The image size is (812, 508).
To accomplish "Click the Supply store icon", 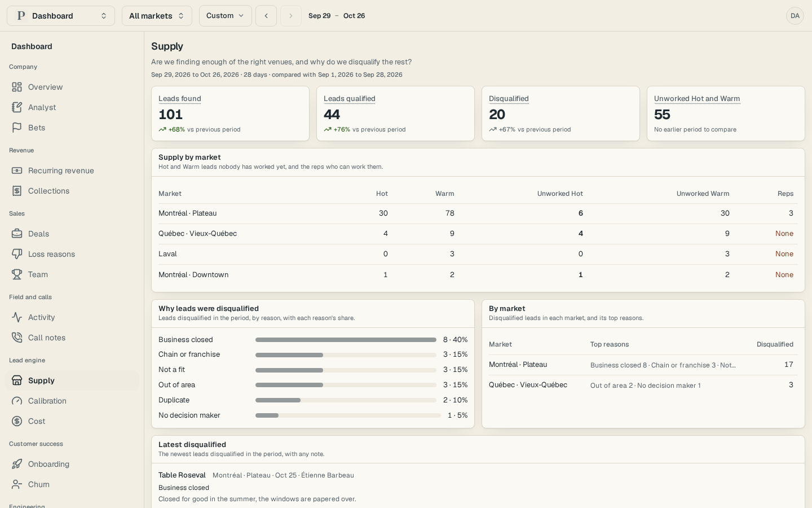I will point(17,380).
